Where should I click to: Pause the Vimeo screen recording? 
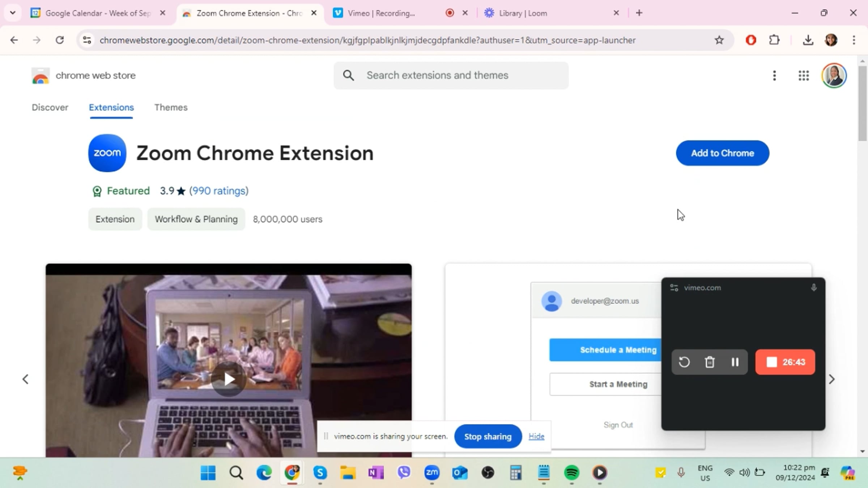point(735,362)
